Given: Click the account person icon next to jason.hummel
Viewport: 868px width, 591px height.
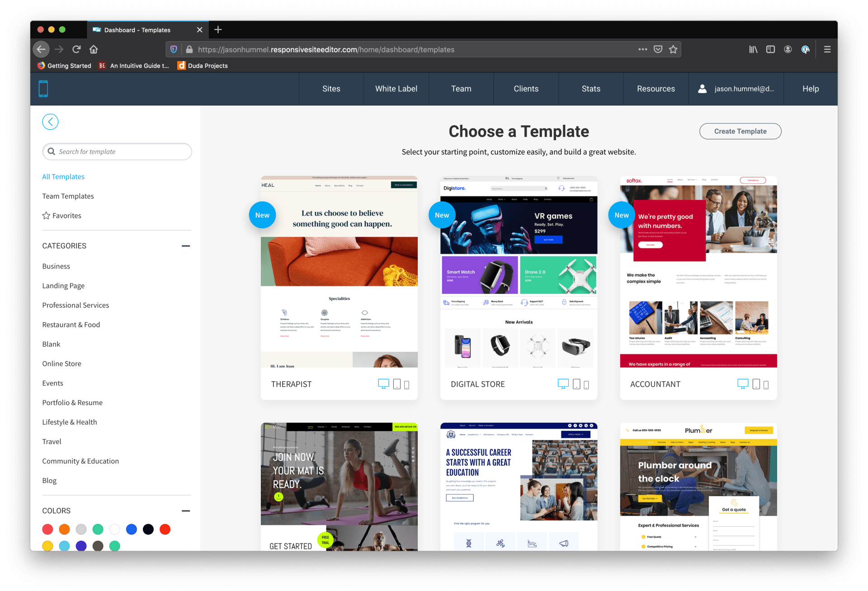Looking at the screenshot, I should click(702, 89).
